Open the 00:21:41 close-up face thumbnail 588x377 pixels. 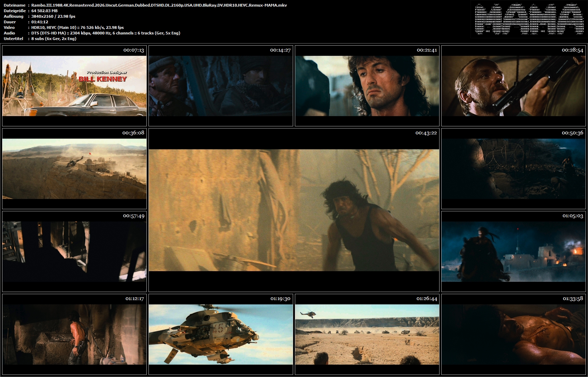click(367, 86)
